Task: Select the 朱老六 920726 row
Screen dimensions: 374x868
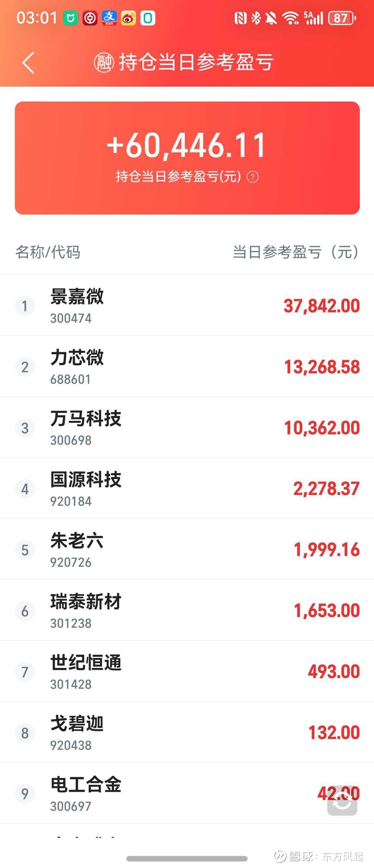Action: pos(187,549)
